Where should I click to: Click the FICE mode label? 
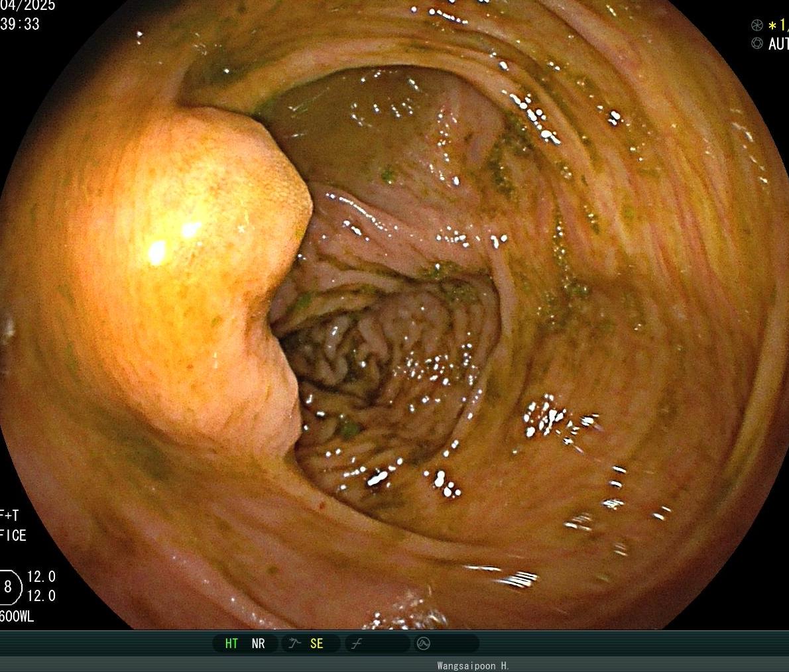(x=13, y=535)
